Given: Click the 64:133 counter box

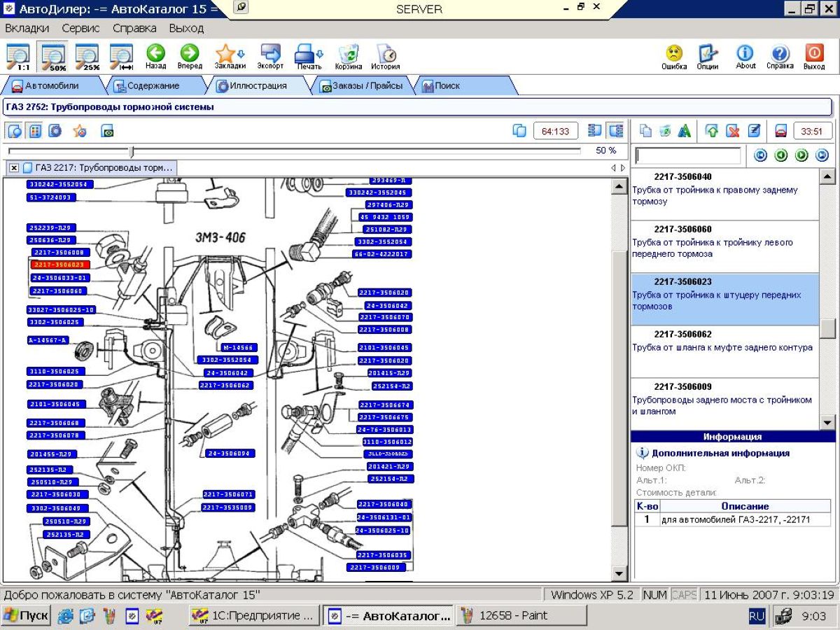Looking at the screenshot, I should click(x=556, y=131).
